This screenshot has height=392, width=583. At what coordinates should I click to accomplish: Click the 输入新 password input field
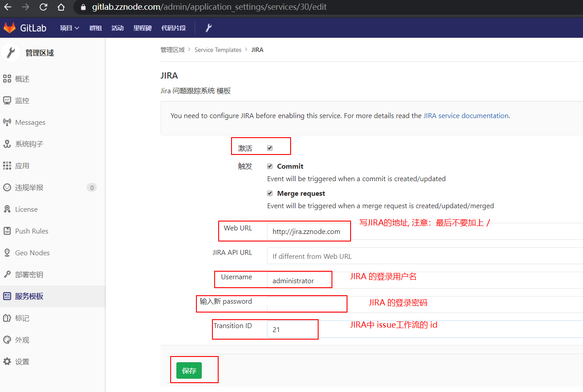(425, 305)
